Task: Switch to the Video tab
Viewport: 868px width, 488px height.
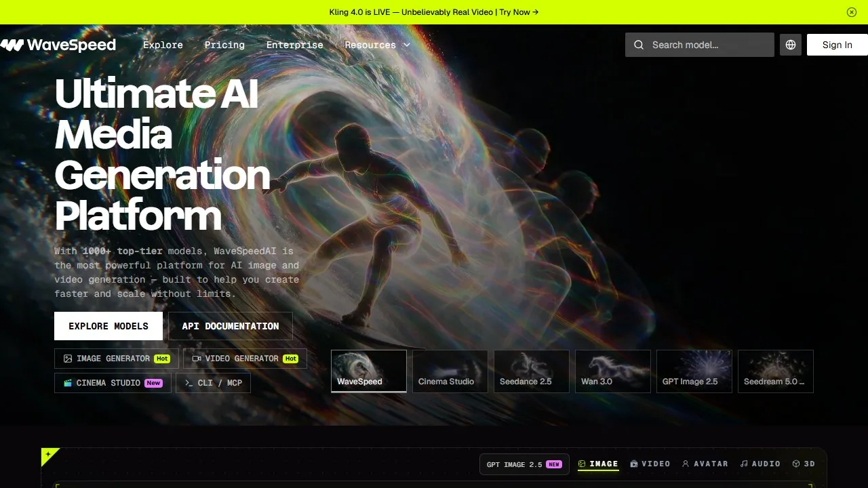Action: [650, 464]
